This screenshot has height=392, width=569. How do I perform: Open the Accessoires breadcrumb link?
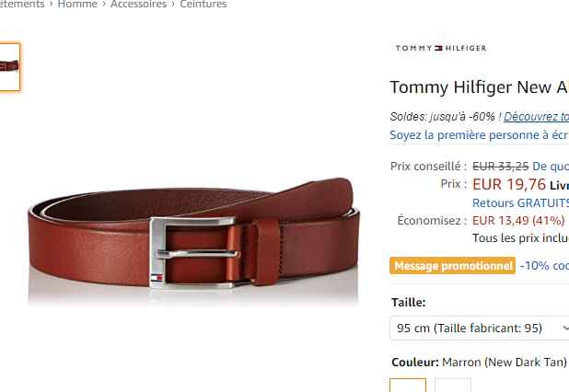tap(139, 5)
